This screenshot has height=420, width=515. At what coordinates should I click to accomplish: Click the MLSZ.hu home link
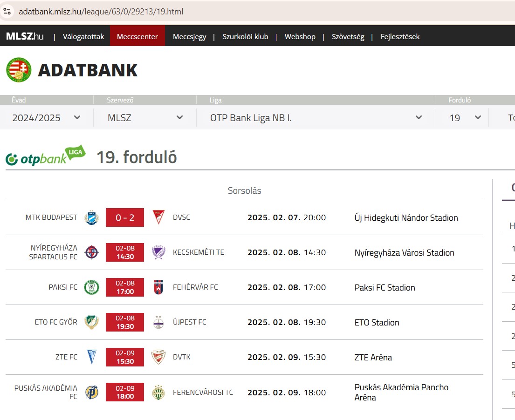tap(25, 36)
